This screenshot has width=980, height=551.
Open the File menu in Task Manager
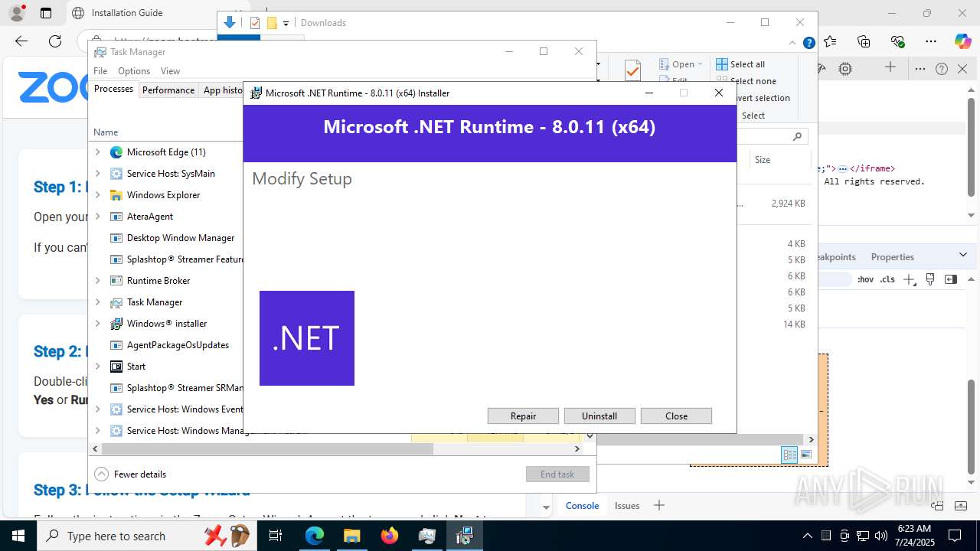point(100,70)
